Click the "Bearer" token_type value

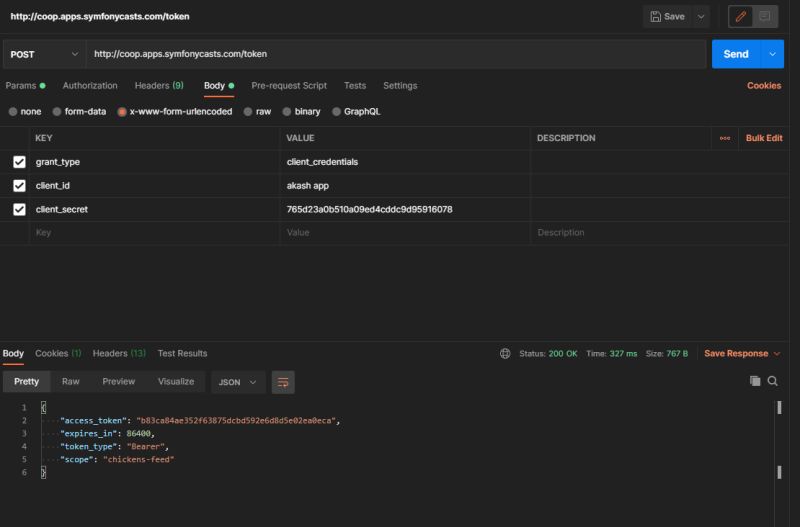[x=145, y=446]
